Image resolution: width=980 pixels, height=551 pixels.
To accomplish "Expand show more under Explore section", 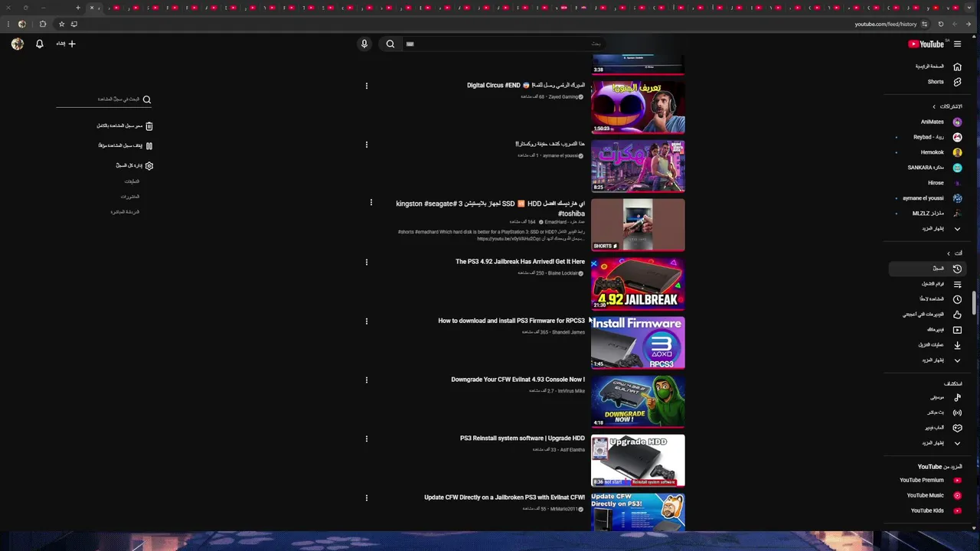I will [x=957, y=443].
